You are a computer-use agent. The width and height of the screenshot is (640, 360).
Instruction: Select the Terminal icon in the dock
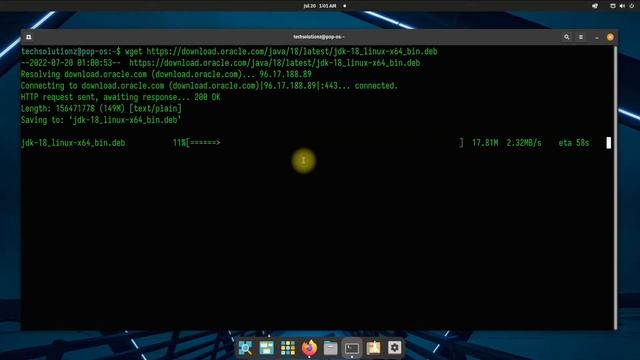click(x=352, y=348)
